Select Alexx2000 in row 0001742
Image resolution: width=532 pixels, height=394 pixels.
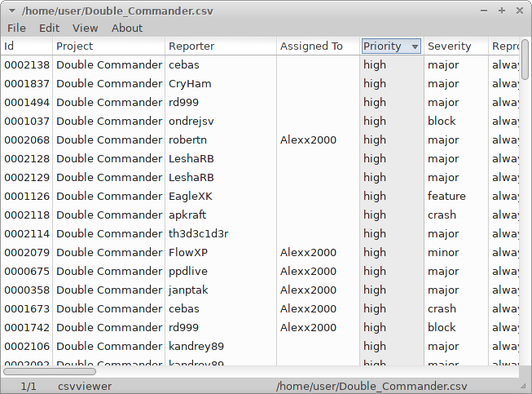(308, 327)
